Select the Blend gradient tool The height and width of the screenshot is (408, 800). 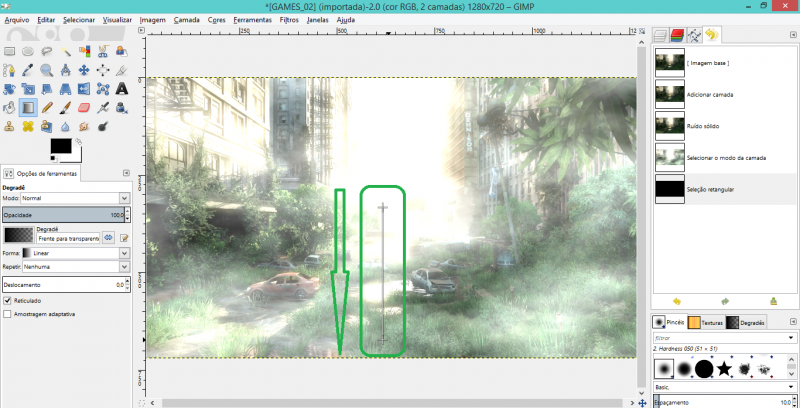point(27,106)
